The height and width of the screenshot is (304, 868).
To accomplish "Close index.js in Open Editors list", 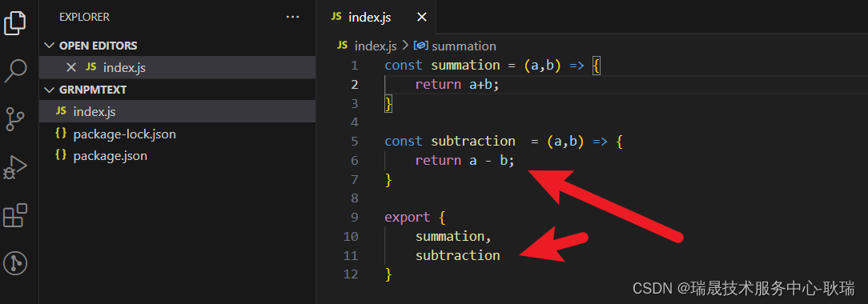I will click(x=70, y=67).
